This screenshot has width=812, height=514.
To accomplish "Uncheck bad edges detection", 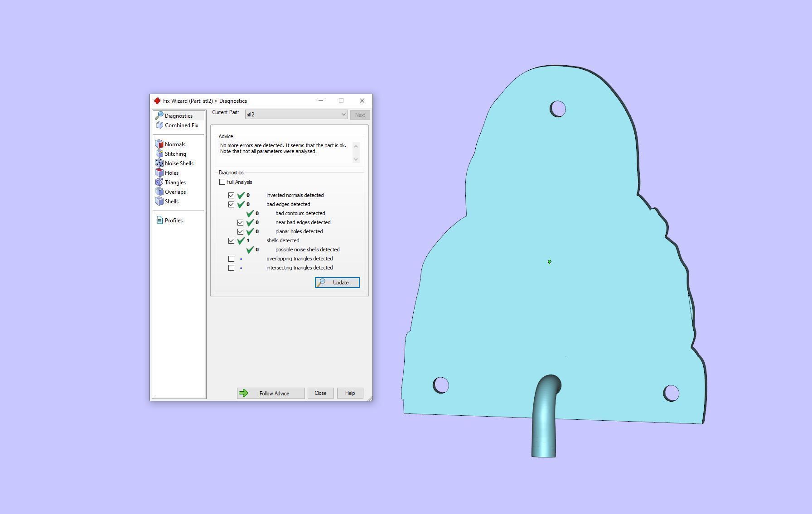I will click(232, 204).
